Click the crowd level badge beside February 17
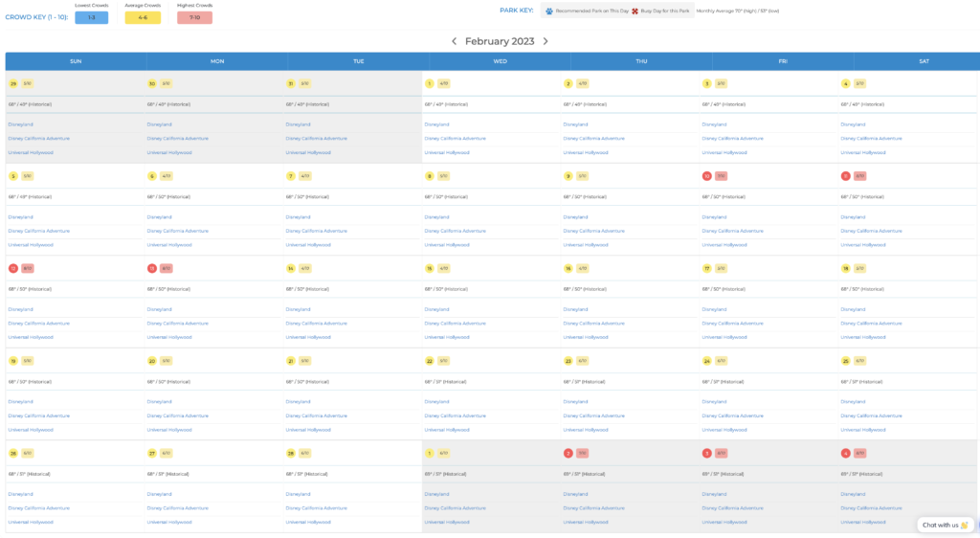Viewport: 980px width, 538px height. click(x=722, y=269)
